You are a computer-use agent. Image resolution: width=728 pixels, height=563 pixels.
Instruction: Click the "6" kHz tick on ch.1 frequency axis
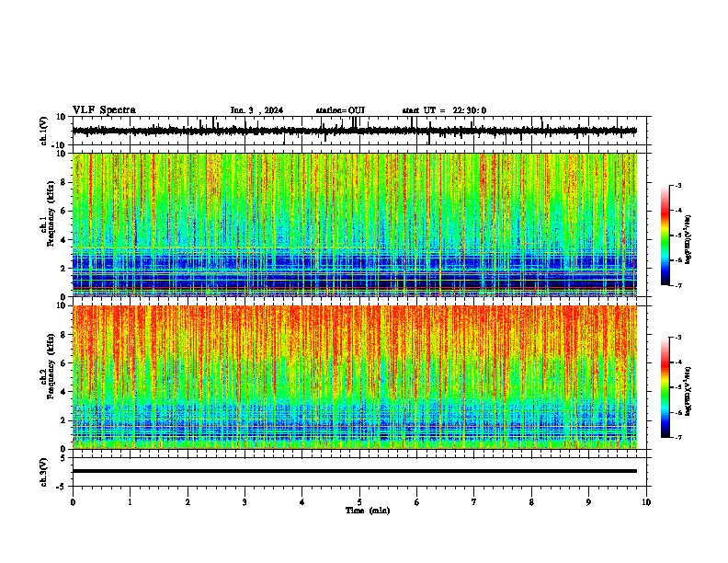click(x=63, y=212)
